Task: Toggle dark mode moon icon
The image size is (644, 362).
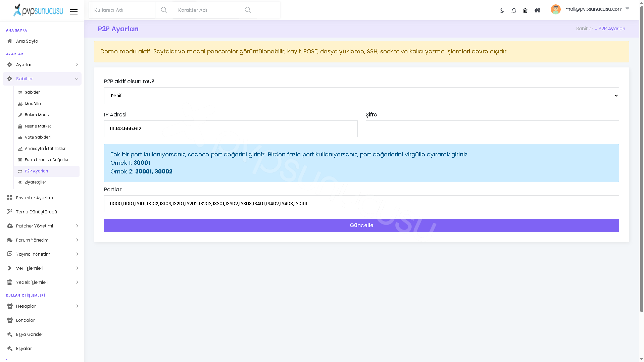Action: click(502, 10)
